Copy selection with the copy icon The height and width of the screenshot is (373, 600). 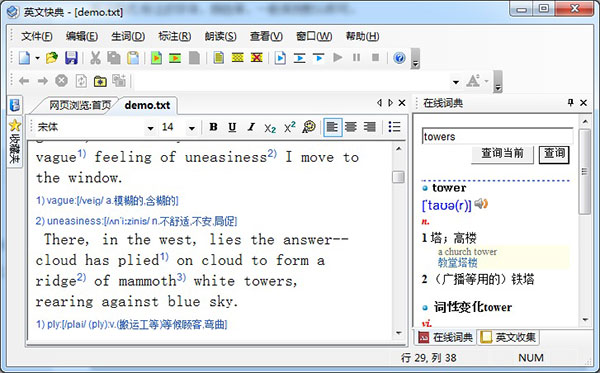114,58
